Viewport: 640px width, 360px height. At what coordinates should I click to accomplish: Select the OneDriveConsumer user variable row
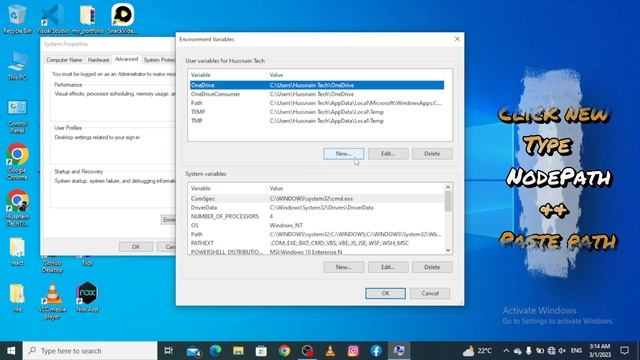click(x=317, y=94)
